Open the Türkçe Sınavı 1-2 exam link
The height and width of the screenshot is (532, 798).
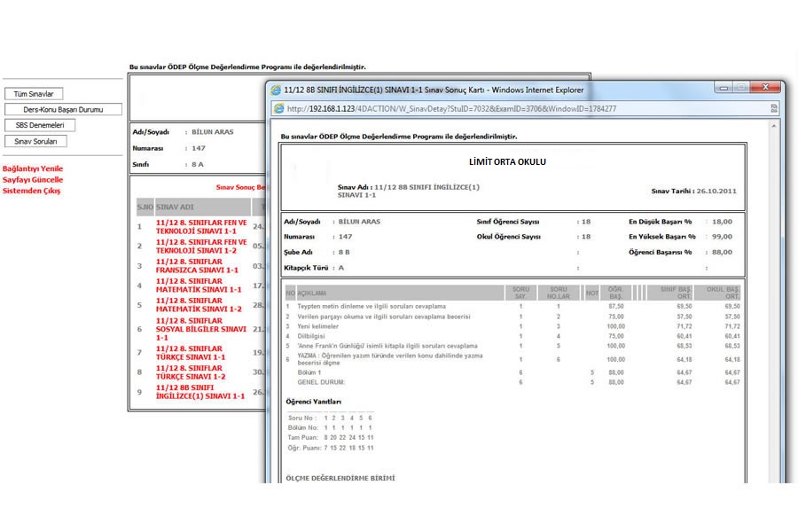(191, 372)
